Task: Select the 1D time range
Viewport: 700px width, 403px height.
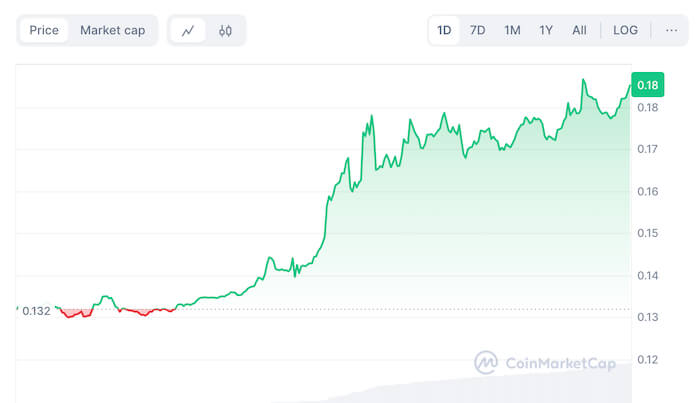Action: click(444, 30)
